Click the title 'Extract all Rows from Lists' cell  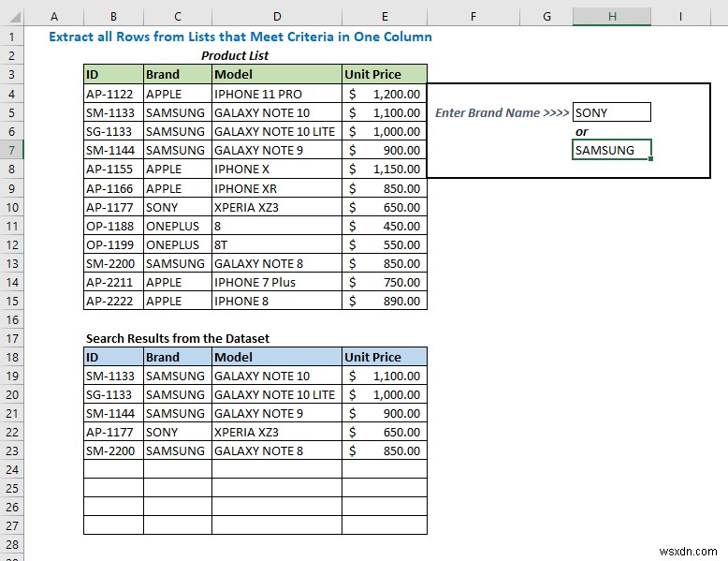tap(240, 37)
